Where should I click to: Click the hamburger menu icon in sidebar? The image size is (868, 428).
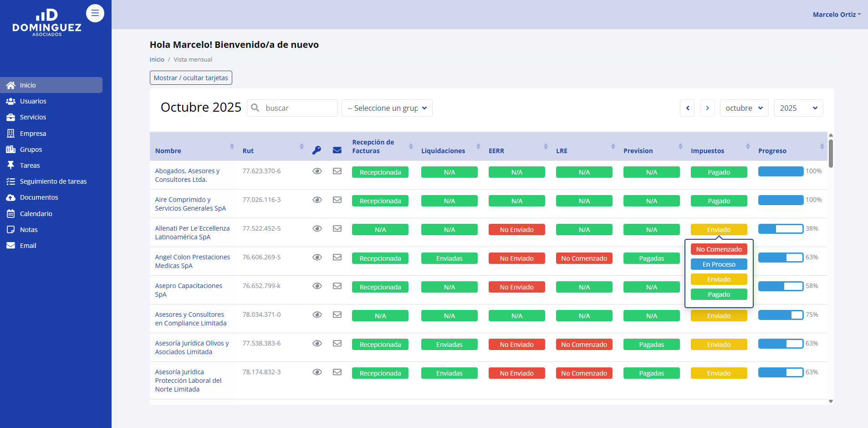point(95,13)
